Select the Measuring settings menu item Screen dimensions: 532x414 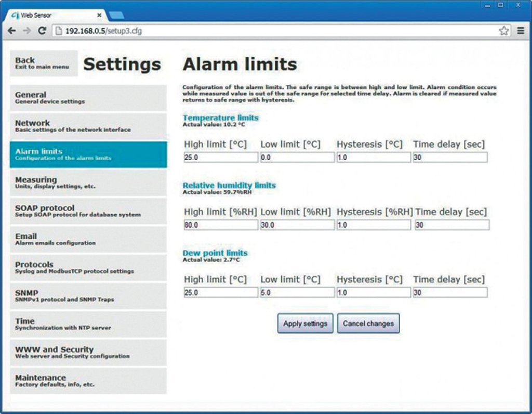click(88, 183)
